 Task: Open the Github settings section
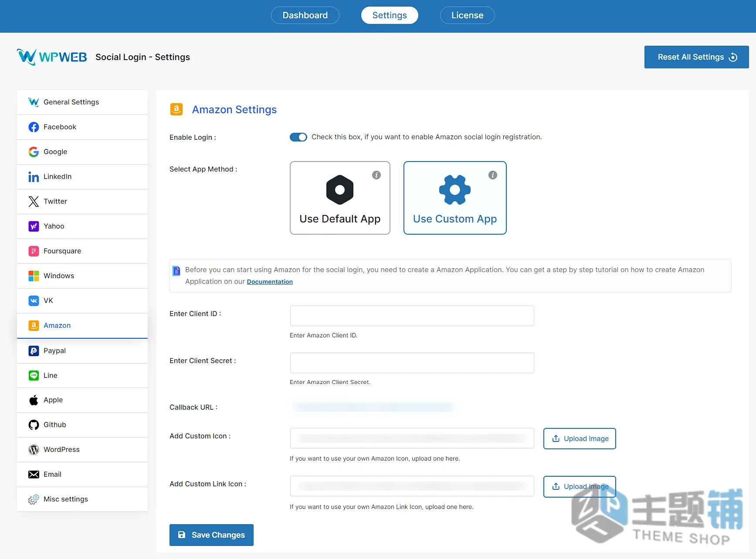pyautogui.click(x=82, y=424)
